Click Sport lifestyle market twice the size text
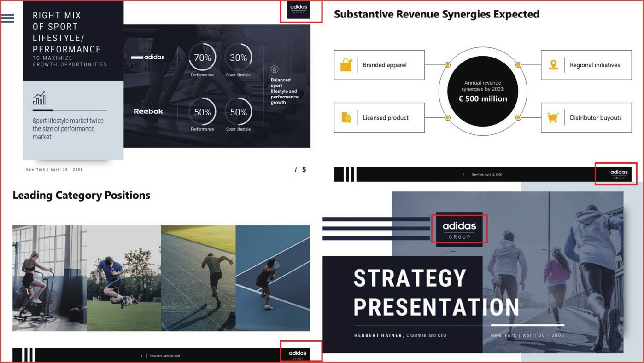Screen dimensions: 644x363 pyautogui.click(x=68, y=129)
